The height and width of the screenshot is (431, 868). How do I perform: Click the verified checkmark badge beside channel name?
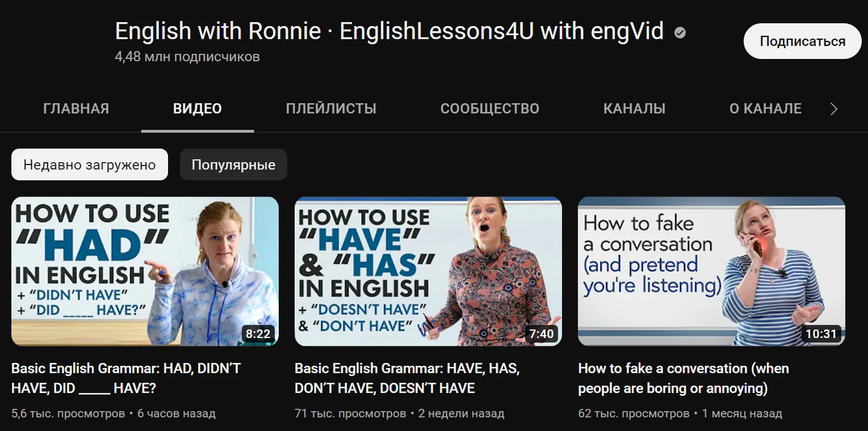[x=680, y=33]
